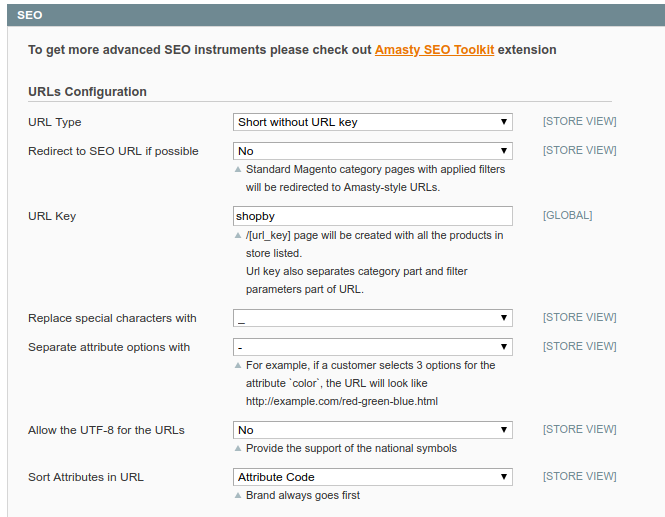Click the URL Key text field
This screenshot has width=665, height=517.
point(372,216)
